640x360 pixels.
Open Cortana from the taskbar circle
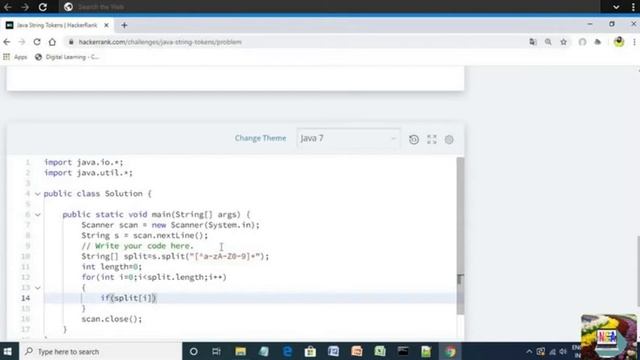click(x=193, y=351)
